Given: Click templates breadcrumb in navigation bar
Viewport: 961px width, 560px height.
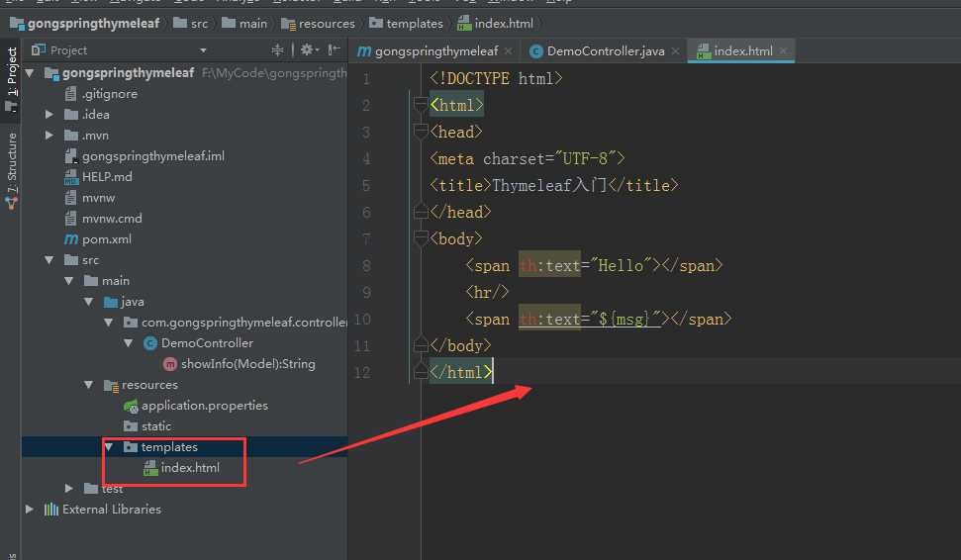Looking at the screenshot, I should tap(406, 24).
